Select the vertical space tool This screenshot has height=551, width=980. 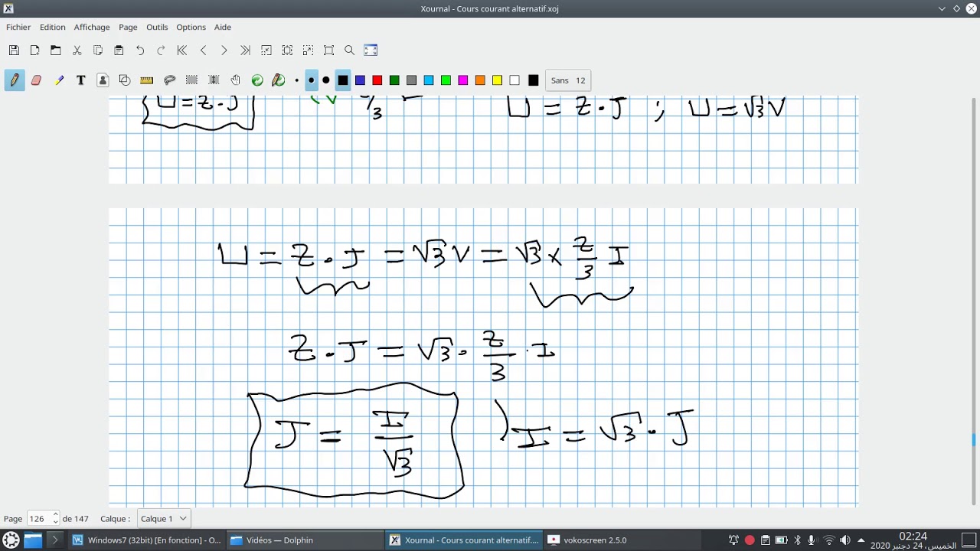tap(214, 80)
